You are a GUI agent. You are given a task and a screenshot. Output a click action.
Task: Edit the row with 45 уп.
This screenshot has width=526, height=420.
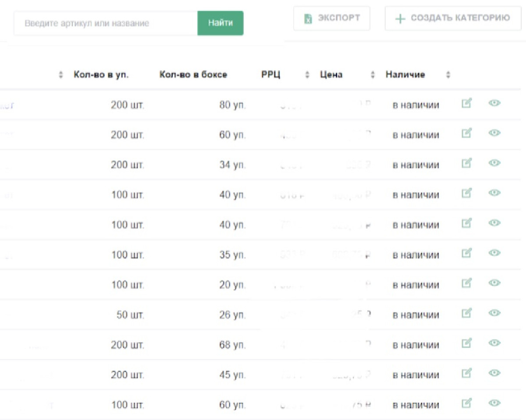point(467,373)
